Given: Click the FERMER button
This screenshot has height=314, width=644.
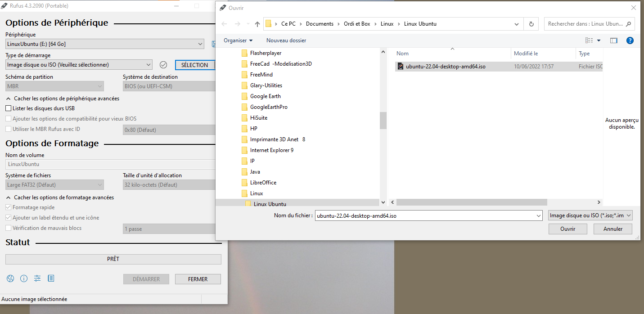Looking at the screenshot, I should click(x=198, y=279).
